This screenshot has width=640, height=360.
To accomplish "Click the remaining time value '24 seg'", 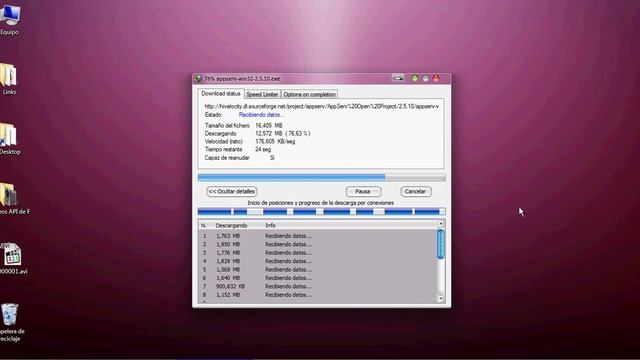I will coord(263,149).
